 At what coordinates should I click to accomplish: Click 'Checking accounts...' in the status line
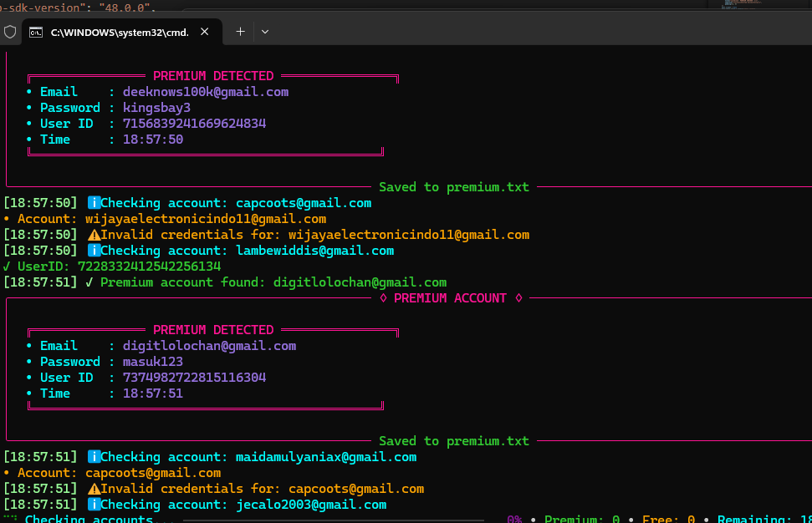point(100,519)
